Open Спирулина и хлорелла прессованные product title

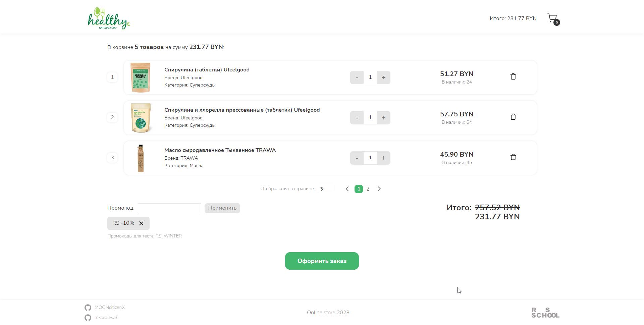242,110
